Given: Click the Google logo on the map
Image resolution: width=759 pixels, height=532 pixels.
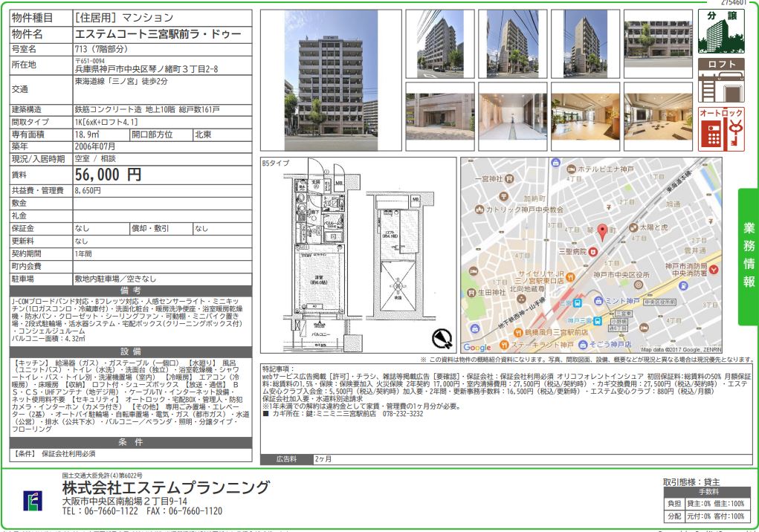Looking at the screenshot, I should (x=477, y=347).
